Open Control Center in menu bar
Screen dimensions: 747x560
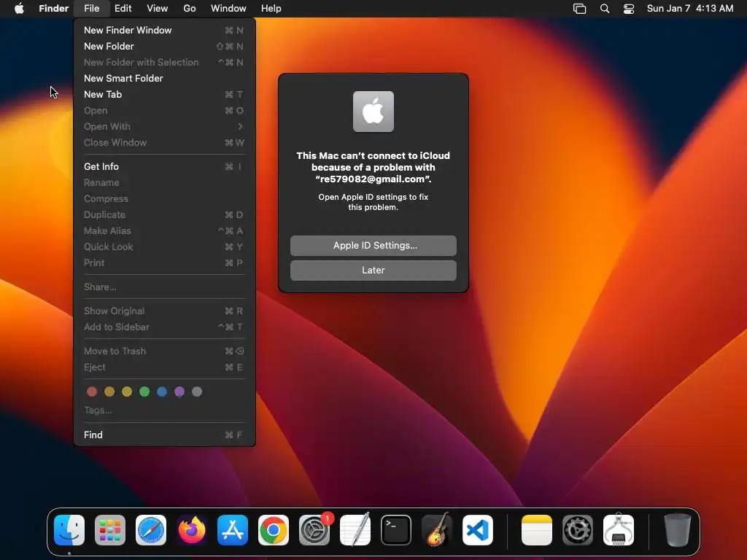pos(629,8)
